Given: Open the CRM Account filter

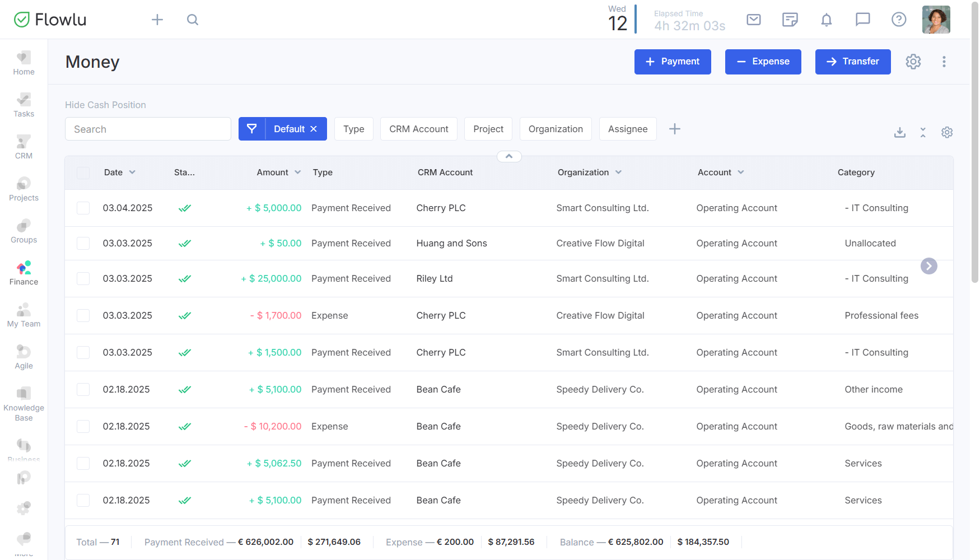Looking at the screenshot, I should pyautogui.click(x=419, y=129).
